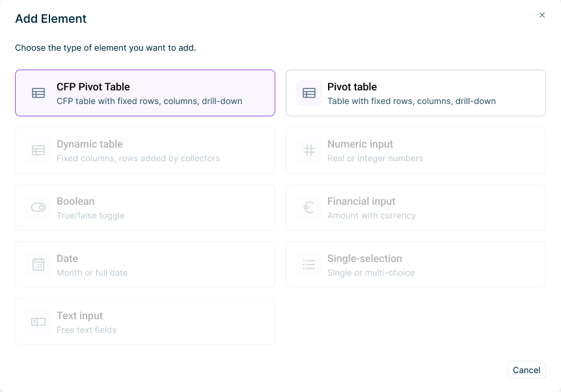This screenshot has width=561, height=392.
Task: Choose the Single-selection element card
Action: tap(415, 265)
